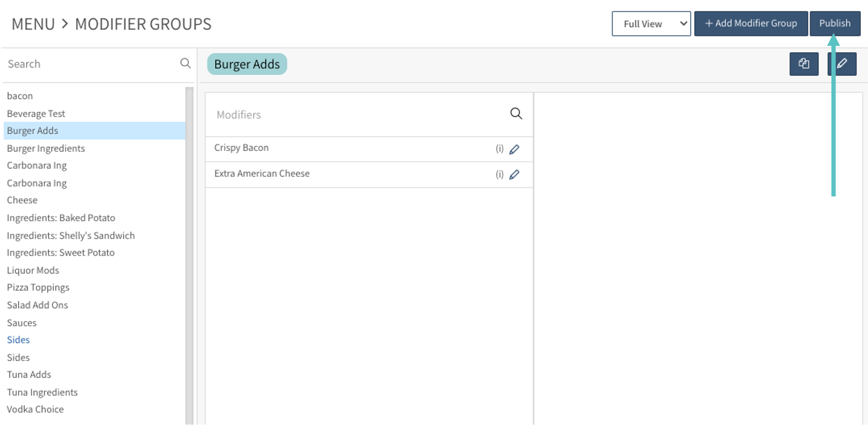Image resolution: width=868 pixels, height=425 pixels.
Task: Click the Burger Adds title chip
Action: click(247, 64)
